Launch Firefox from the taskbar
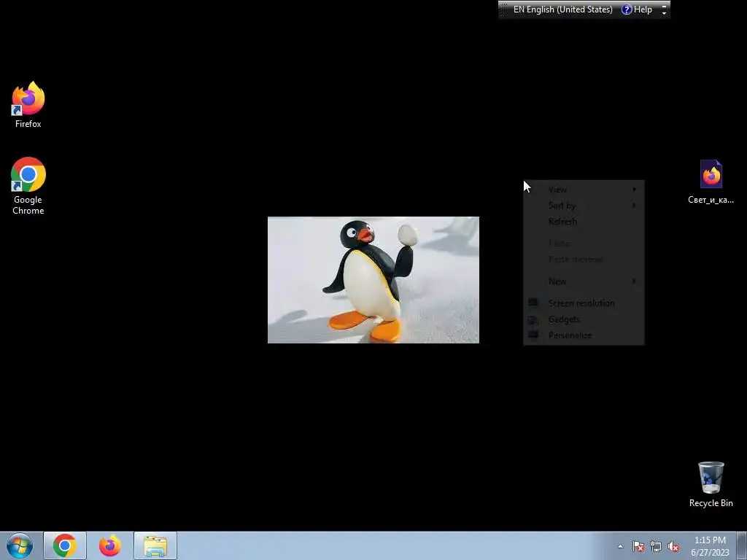 tap(110, 545)
